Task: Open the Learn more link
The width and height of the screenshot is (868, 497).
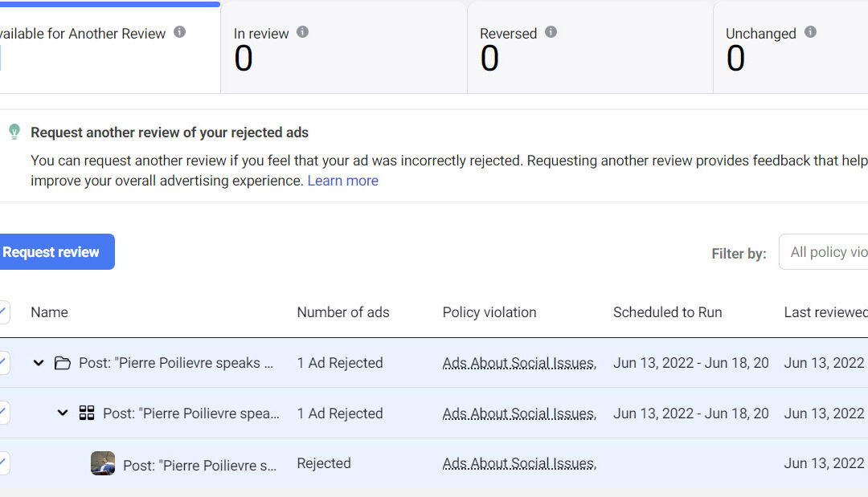Action: tap(342, 181)
